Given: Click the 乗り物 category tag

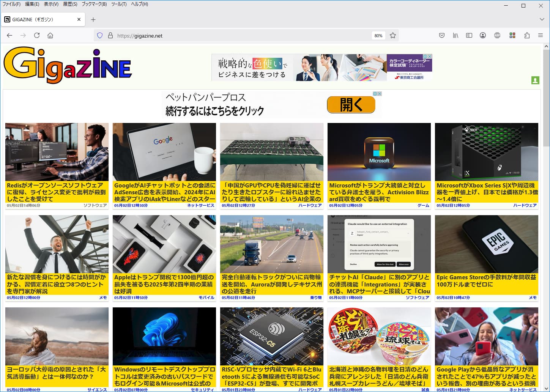Looking at the screenshot, I should click(x=316, y=298).
